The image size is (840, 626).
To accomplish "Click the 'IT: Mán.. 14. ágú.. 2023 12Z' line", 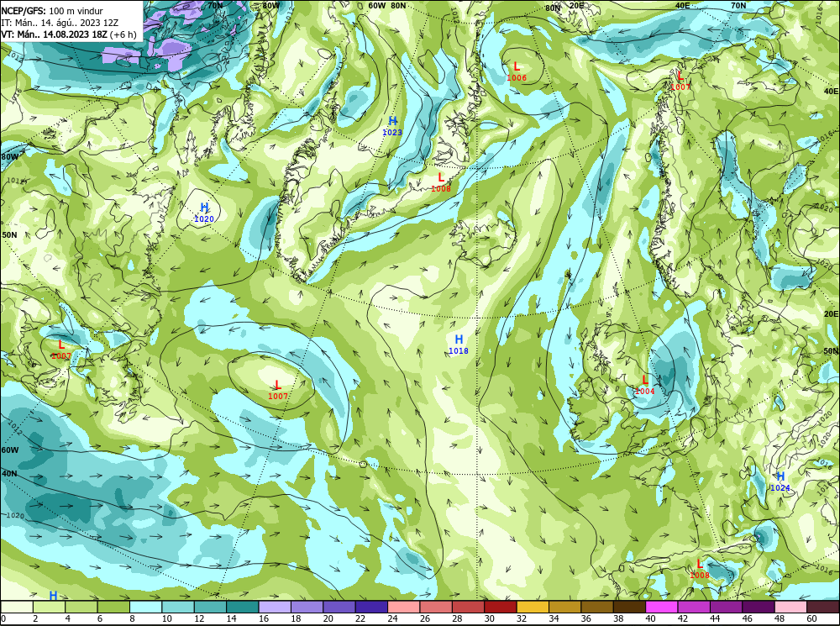I will click(x=60, y=23).
